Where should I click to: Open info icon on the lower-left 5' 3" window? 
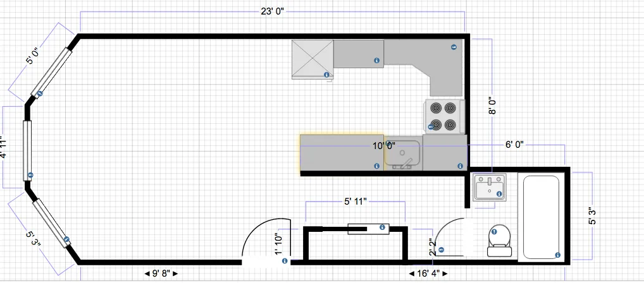point(66,239)
